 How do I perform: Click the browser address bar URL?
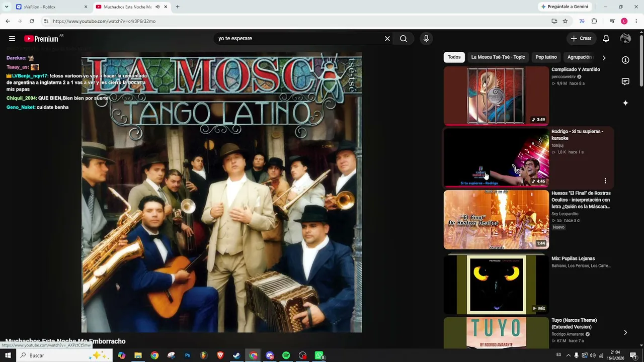104,22
